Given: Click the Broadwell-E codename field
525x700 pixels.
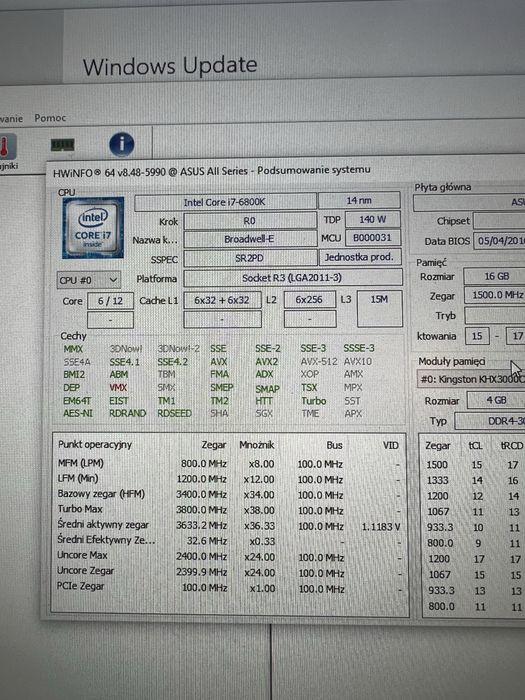Looking at the screenshot, I should click(250, 239).
